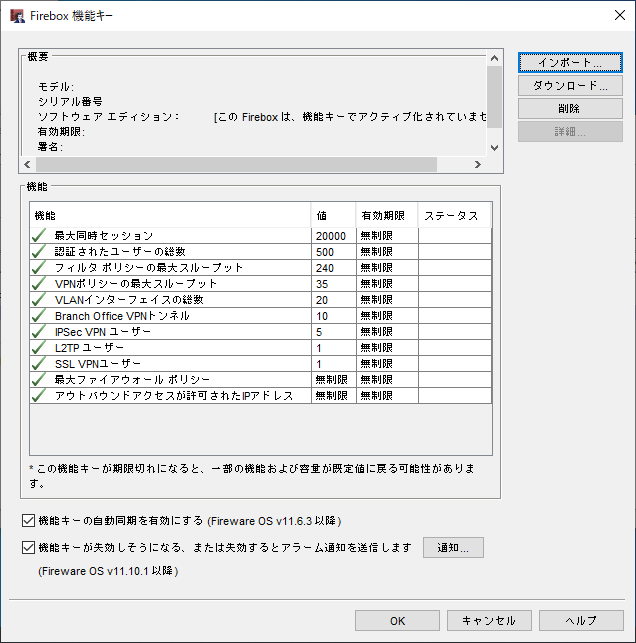Click checkmark icon for アウトバウンドアクセスが許可されたIPアドレス
Image resolution: width=636 pixels, height=643 pixels.
click(39, 396)
